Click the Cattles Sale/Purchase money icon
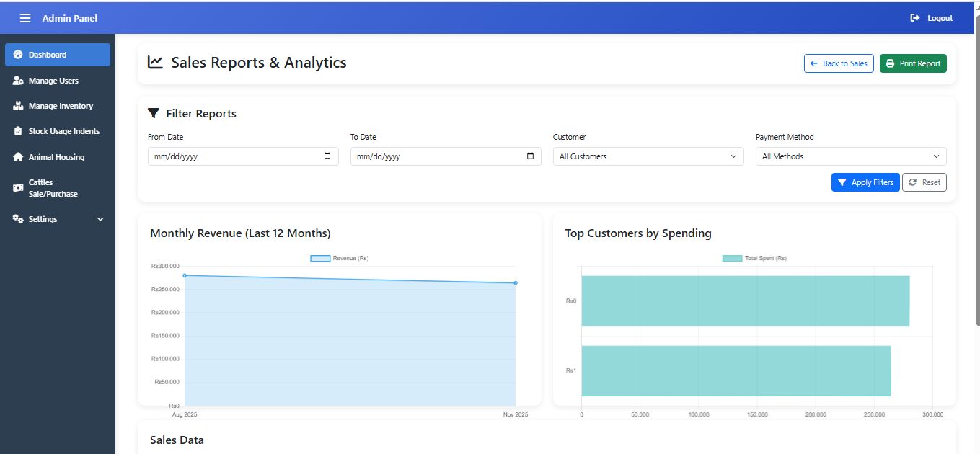This screenshot has height=454, width=980. click(18, 188)
